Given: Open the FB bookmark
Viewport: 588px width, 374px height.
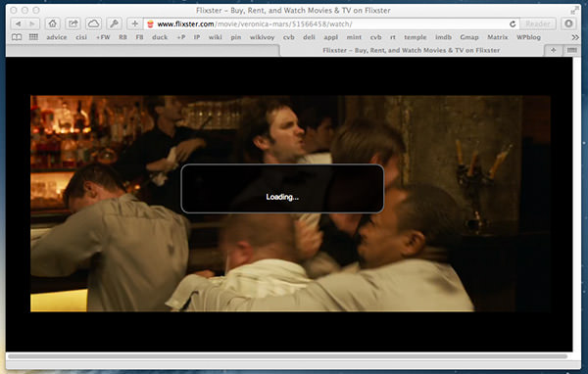Looking at the screenshot, I should point(139,37).
